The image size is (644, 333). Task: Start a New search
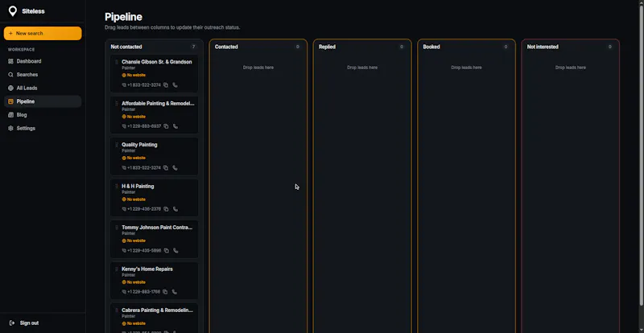click(43, 33)
